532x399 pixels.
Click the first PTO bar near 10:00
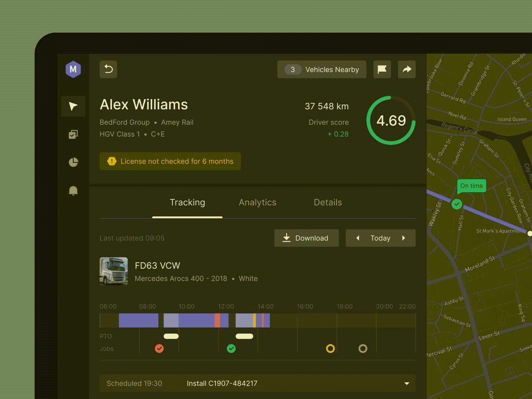[171, 336]
